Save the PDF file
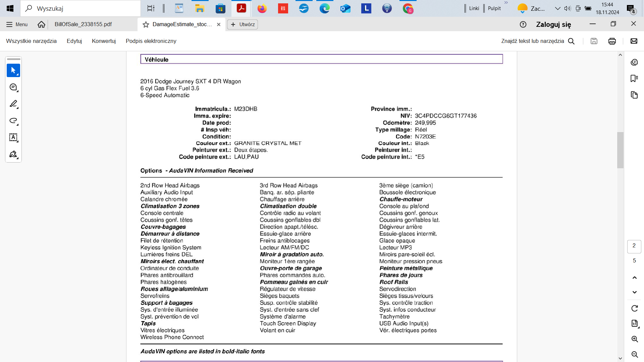 pyautogui.click(x=594, y=41)
